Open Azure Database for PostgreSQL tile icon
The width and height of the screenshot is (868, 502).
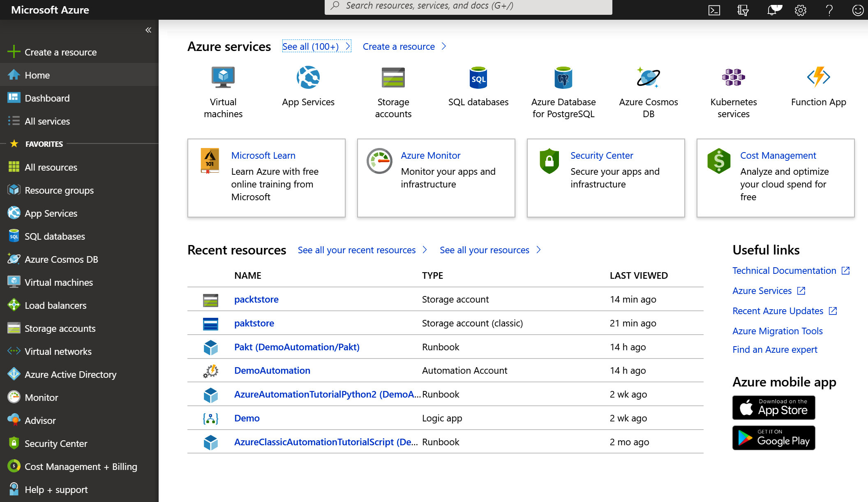(x=563, y=77)
